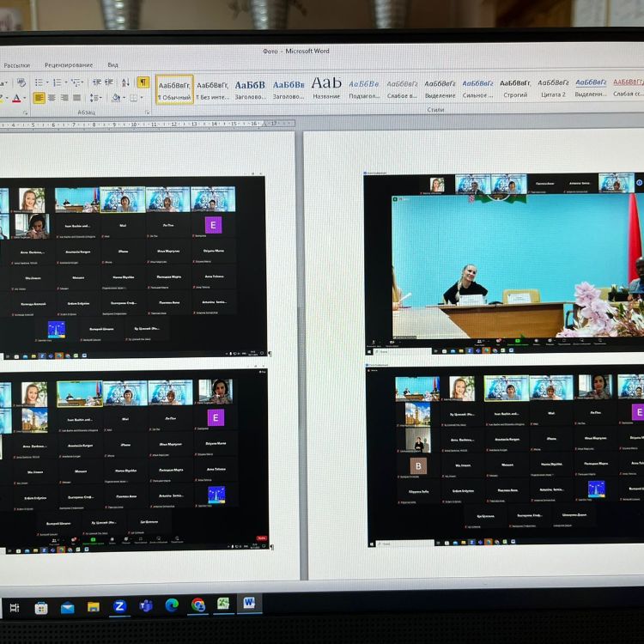Open the line spacing dropdown arrow
The width and height of the screenshot is (644, 644).
point(100,98)
